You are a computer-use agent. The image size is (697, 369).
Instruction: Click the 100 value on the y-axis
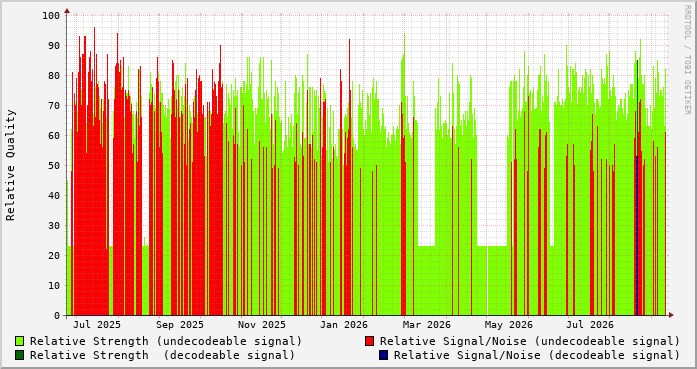(51, 16)
